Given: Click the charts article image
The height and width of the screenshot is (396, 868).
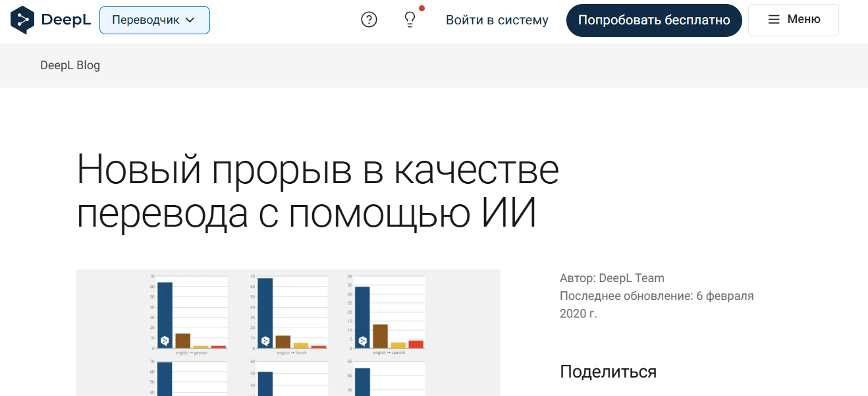Looking at the screenshot, I should [x=288, y=333].
